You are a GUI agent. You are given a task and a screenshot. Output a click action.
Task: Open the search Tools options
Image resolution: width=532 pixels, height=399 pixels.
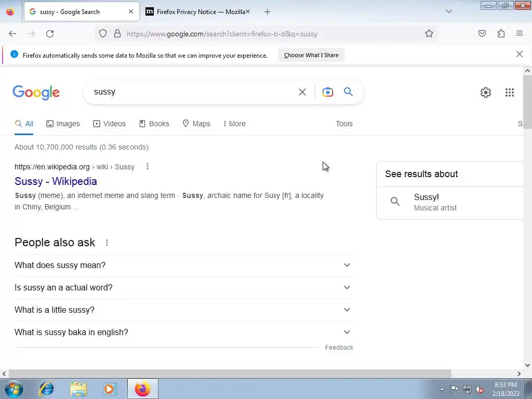(x=344, y=124)
